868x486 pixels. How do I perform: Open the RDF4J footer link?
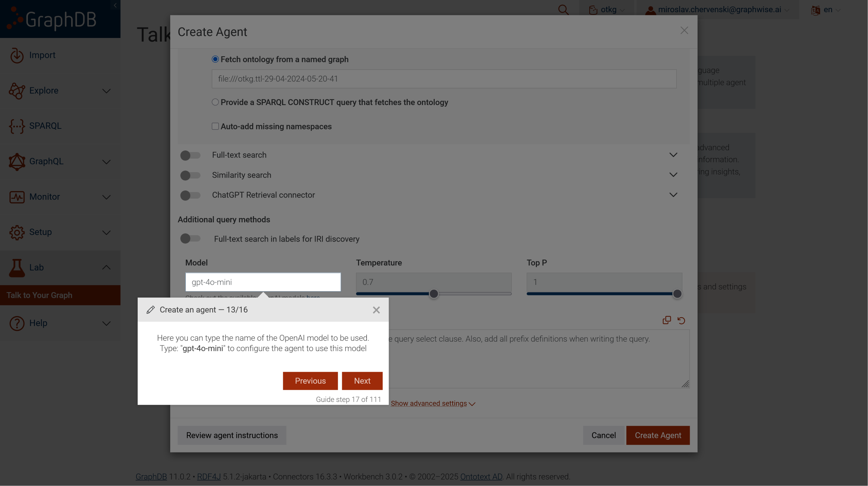(x=209, y=477)
